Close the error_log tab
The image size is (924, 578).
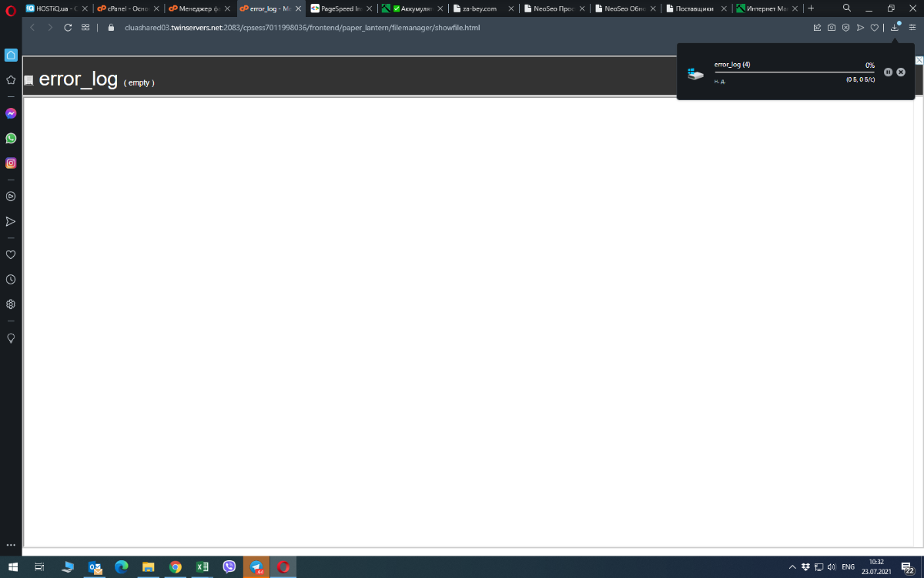click(298, 8)
